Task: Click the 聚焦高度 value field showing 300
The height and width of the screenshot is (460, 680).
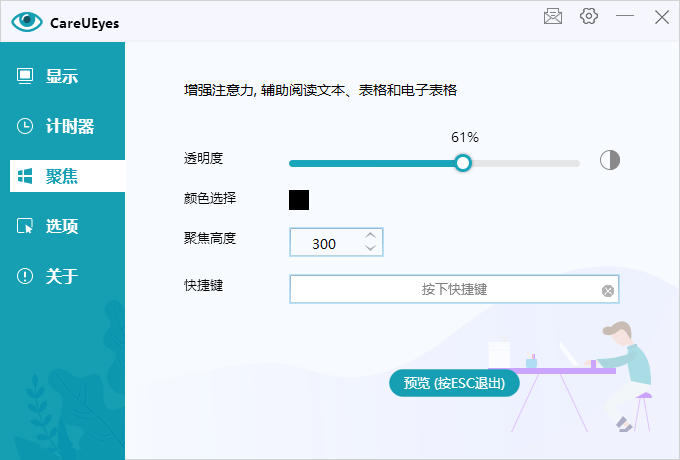Action: [x=324, y=243]
